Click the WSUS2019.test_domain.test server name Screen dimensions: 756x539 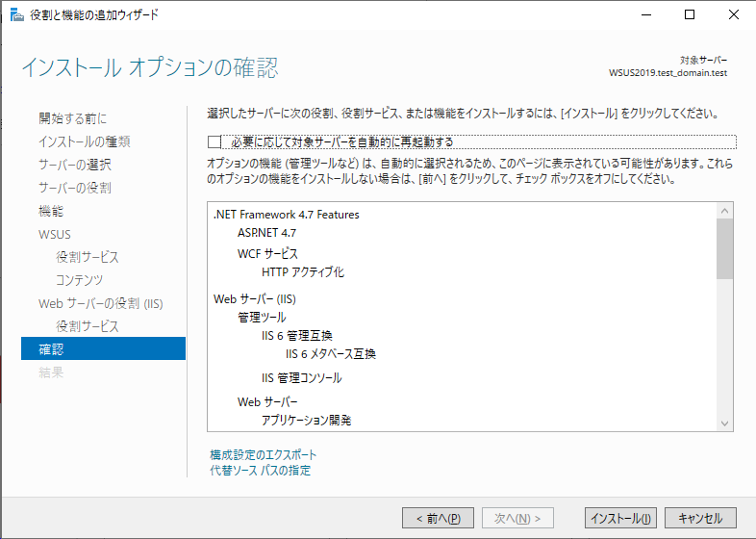[668, 73]
